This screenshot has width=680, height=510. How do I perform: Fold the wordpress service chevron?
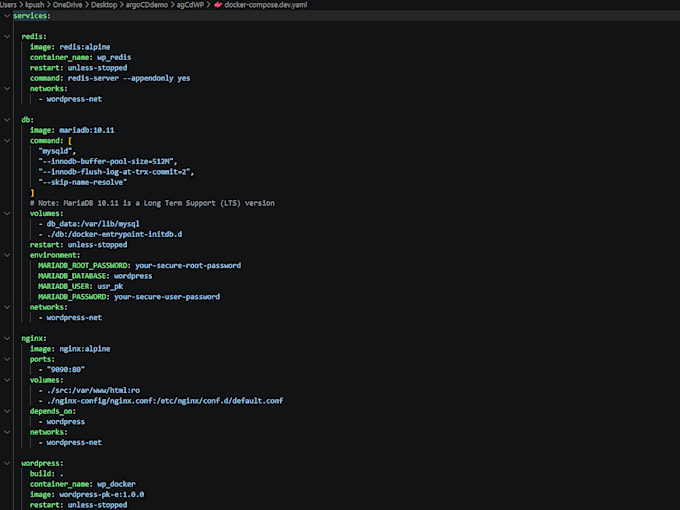pyautogui.click(x=7, y=463)
